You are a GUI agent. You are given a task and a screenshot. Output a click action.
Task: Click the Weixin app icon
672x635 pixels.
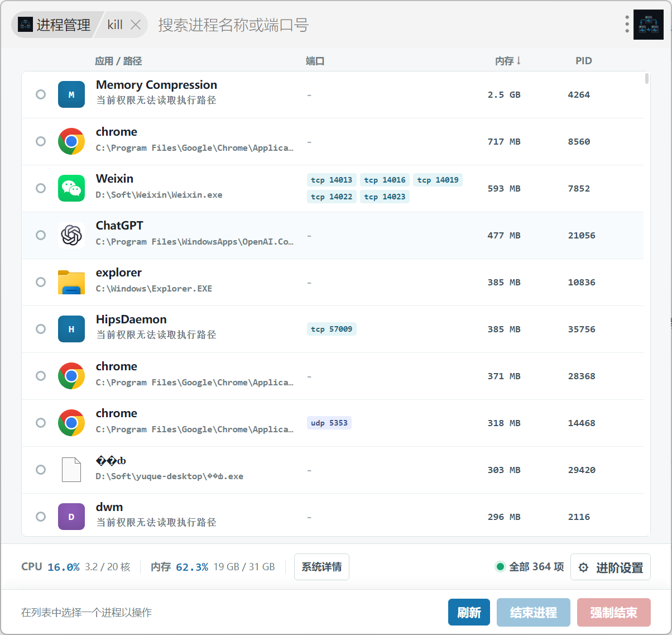pyautogui.click(x=71, y=188)
